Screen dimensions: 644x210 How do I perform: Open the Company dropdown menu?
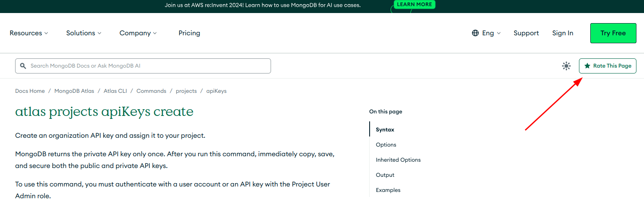(138, 33)
